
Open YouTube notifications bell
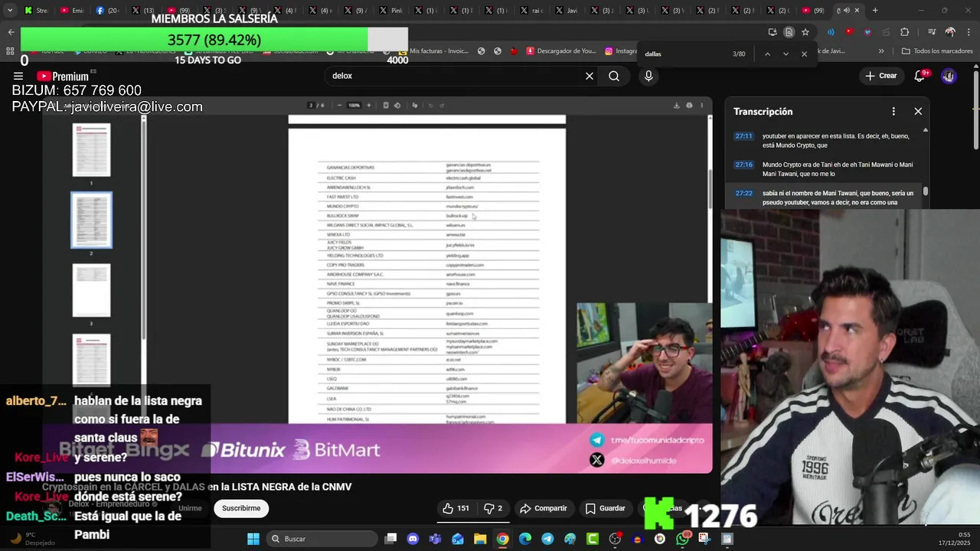920,76
